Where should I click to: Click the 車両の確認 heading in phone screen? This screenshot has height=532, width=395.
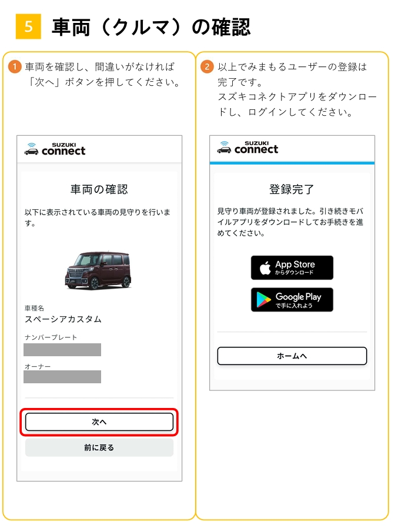[99, 189]
